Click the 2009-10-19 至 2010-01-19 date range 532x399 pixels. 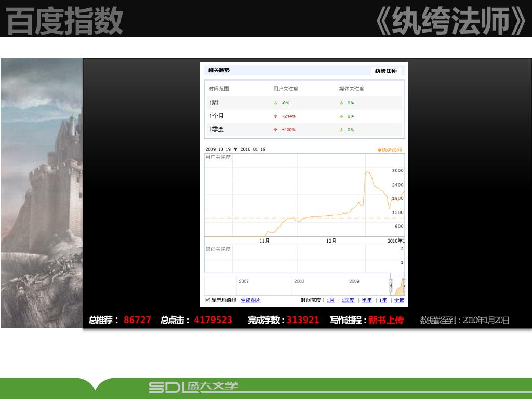coord(235,149)
